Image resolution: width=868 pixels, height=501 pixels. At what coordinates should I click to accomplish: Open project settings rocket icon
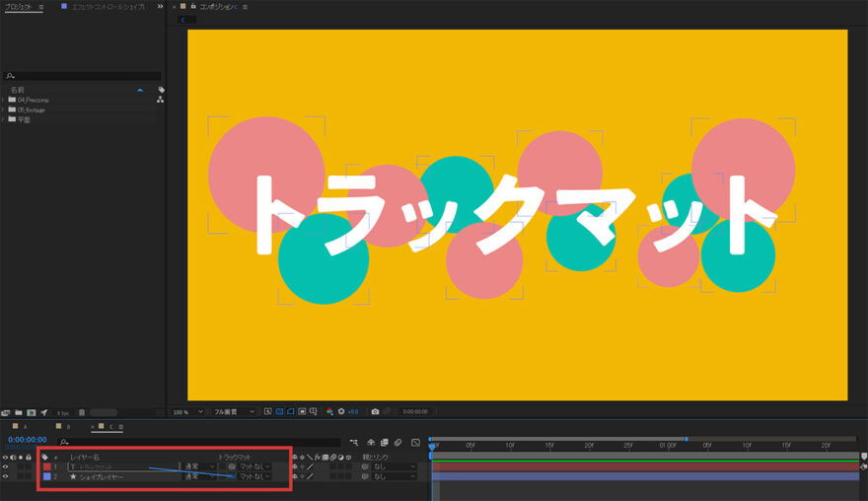pyautogui.click(x=44, y=412)
